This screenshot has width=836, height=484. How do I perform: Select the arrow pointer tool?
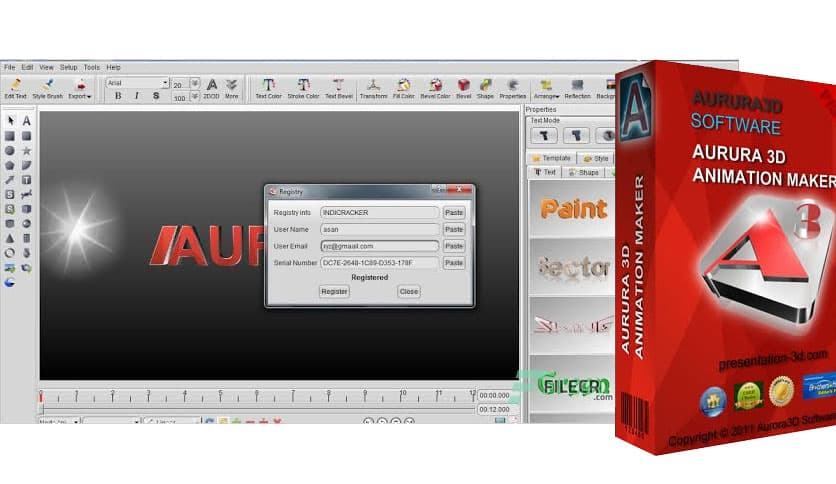point(10,121)
